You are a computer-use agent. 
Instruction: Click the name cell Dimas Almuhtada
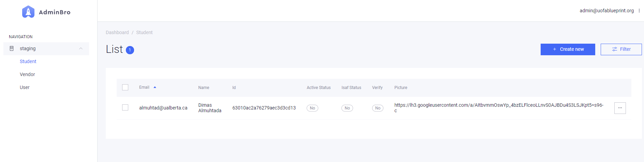[x=210, y=108]
